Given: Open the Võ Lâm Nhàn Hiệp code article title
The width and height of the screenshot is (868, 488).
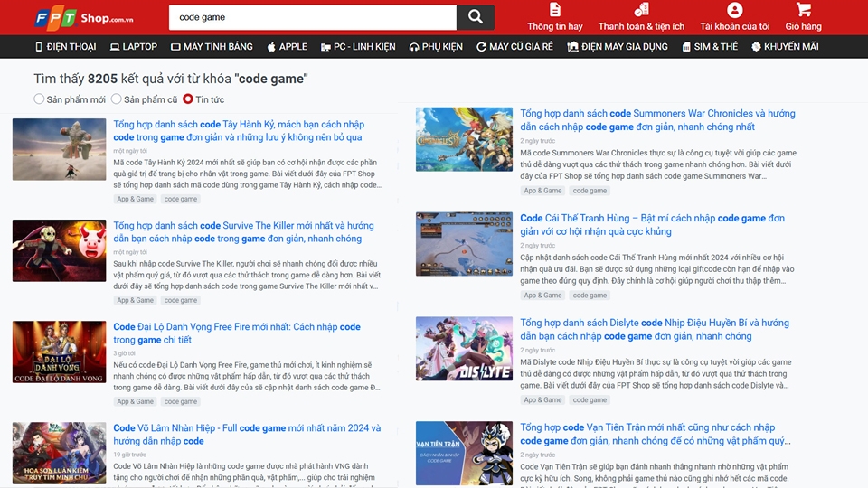Looking at the screenshot, I should 247,435.
